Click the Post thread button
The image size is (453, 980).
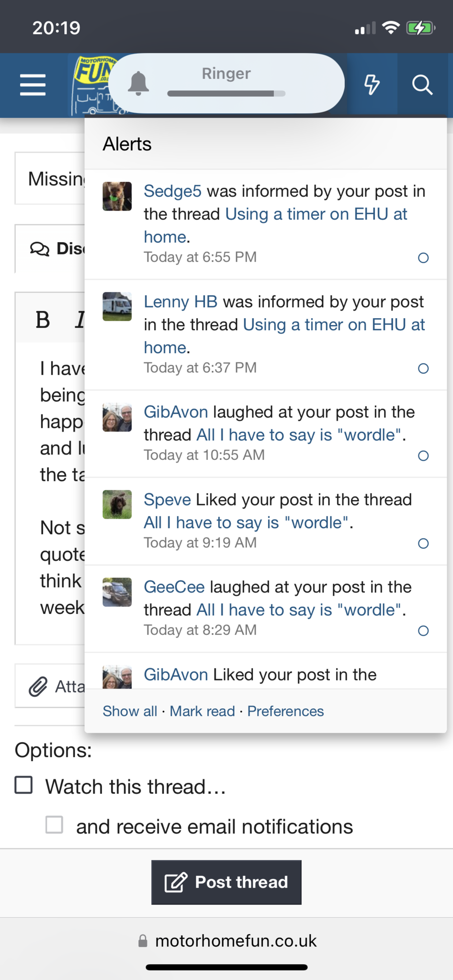226,882
